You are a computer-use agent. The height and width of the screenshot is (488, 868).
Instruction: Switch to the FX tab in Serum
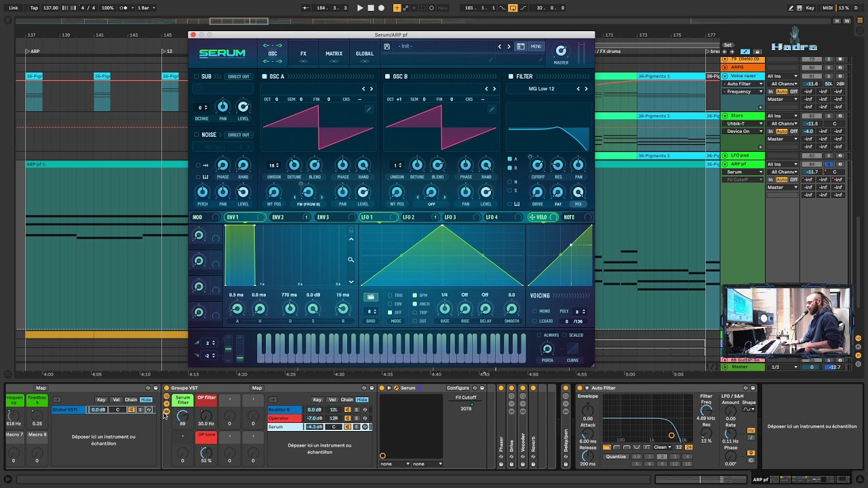pos(303,54)
